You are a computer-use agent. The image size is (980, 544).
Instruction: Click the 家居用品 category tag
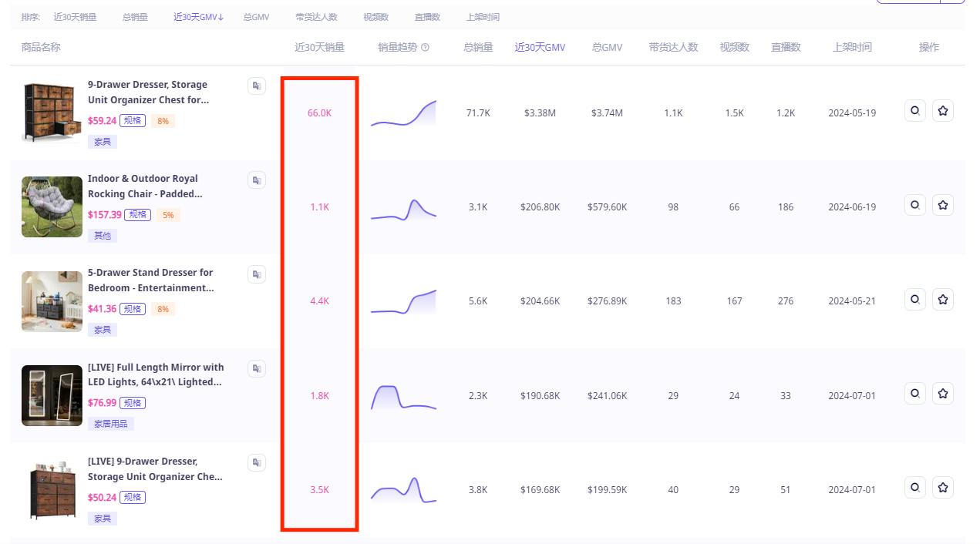112,424
